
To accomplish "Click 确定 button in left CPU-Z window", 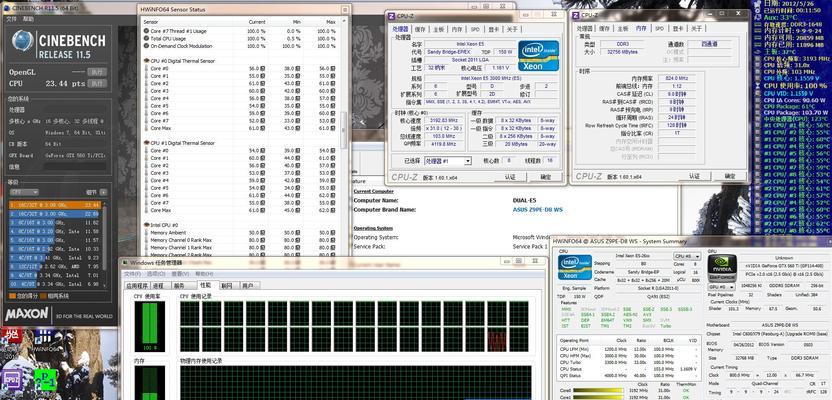I will [x=545, y=177].
